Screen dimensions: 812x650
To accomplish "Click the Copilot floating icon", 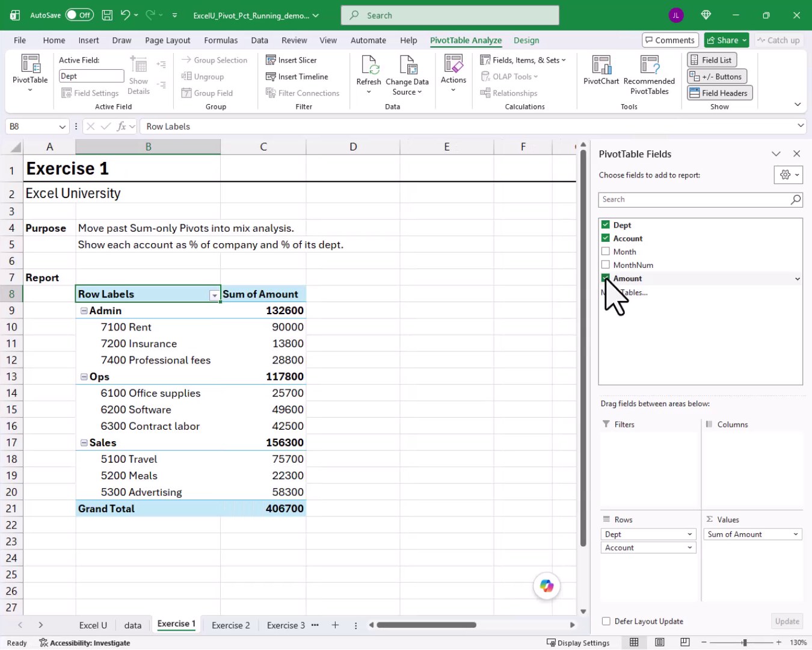I will pos(547,586).
